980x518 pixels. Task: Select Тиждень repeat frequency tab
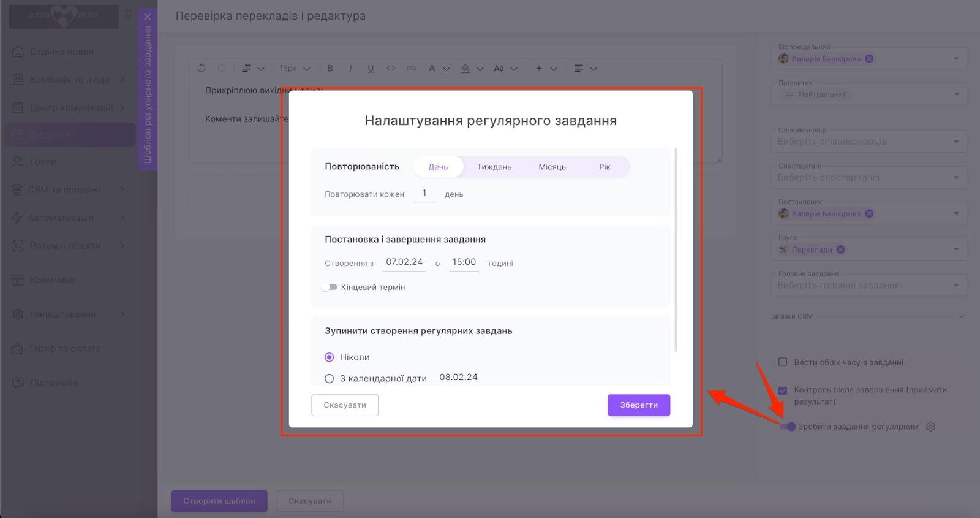494,167
